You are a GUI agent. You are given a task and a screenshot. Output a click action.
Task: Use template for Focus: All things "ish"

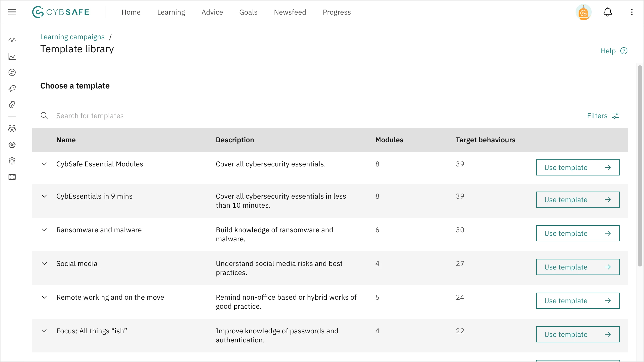pyautogui.click(x=578, y=334)
